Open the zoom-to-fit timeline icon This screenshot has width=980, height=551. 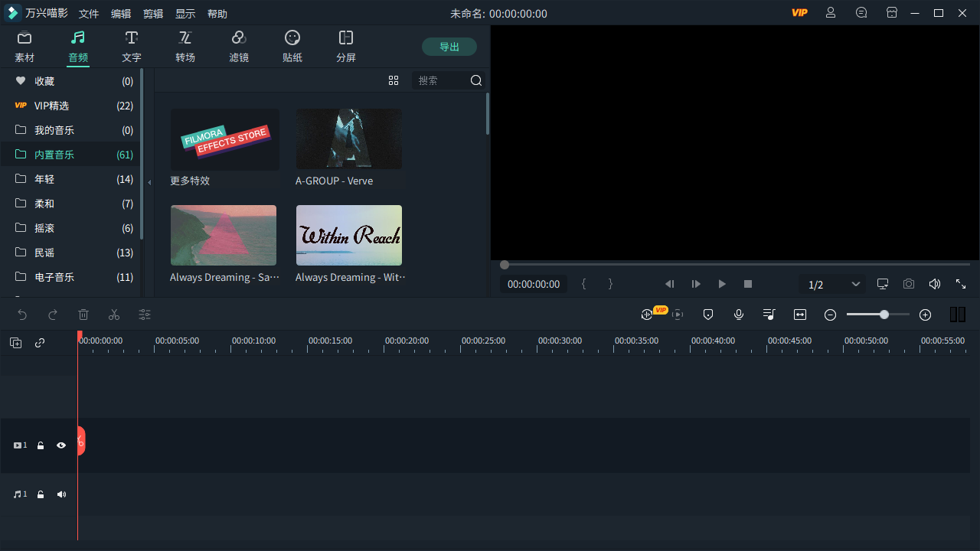point(800,315)
